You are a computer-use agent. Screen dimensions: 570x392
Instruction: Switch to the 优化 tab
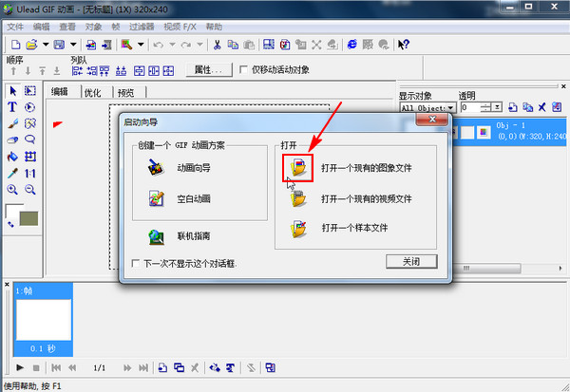click(93, 93)
